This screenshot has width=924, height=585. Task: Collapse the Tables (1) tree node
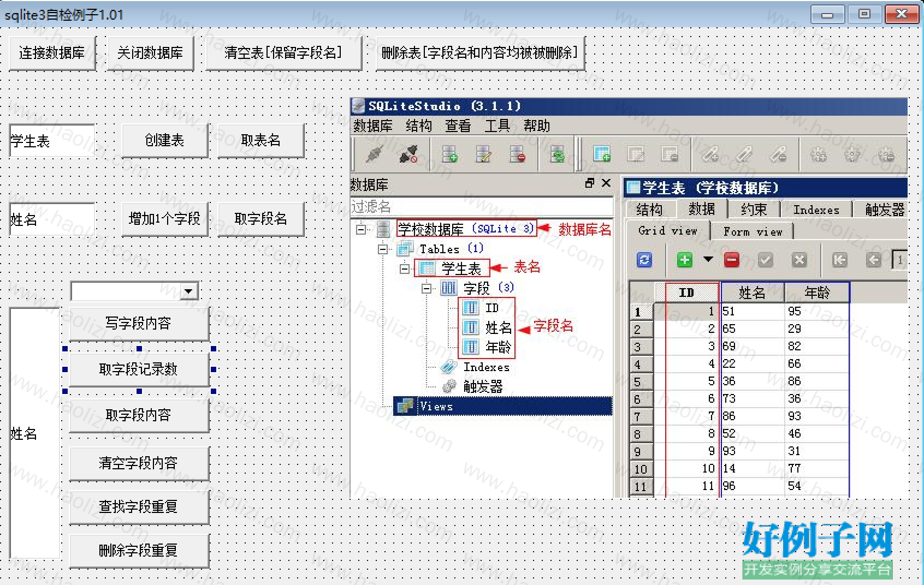coord(383,249)
